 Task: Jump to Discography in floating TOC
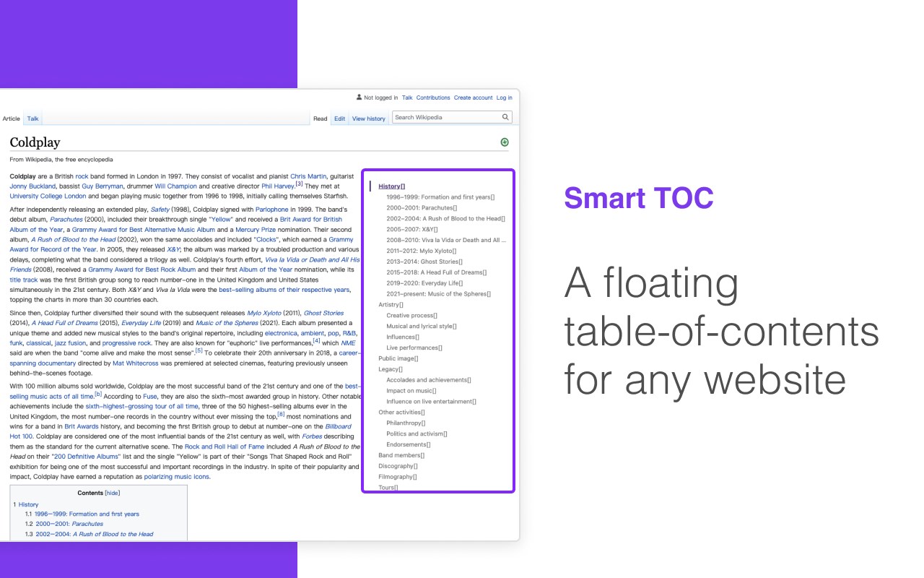pyautogui.click(x=398, y=466)
